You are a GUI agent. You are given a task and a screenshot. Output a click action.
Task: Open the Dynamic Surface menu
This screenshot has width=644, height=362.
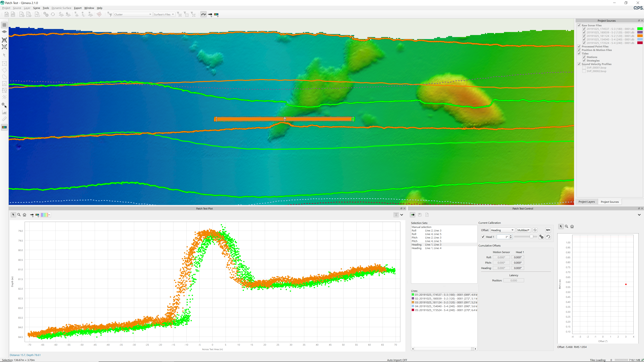[x=61, y=8]
